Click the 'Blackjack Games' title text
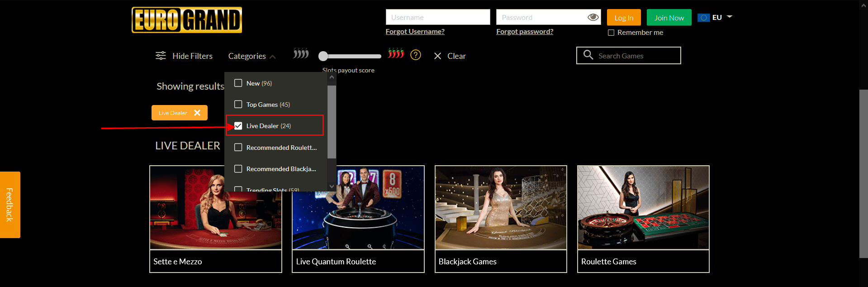The image size is (868, 287). pos(467,262)
